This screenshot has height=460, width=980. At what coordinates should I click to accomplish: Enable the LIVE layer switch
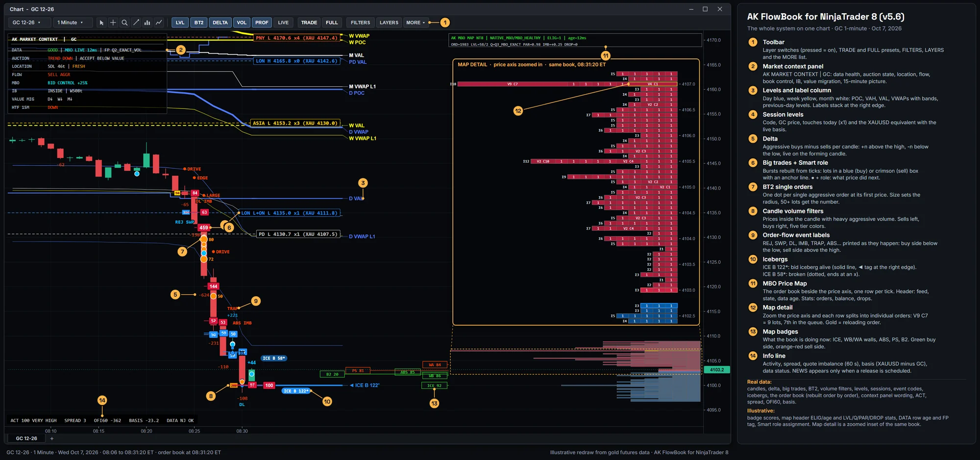pos(283,23)
